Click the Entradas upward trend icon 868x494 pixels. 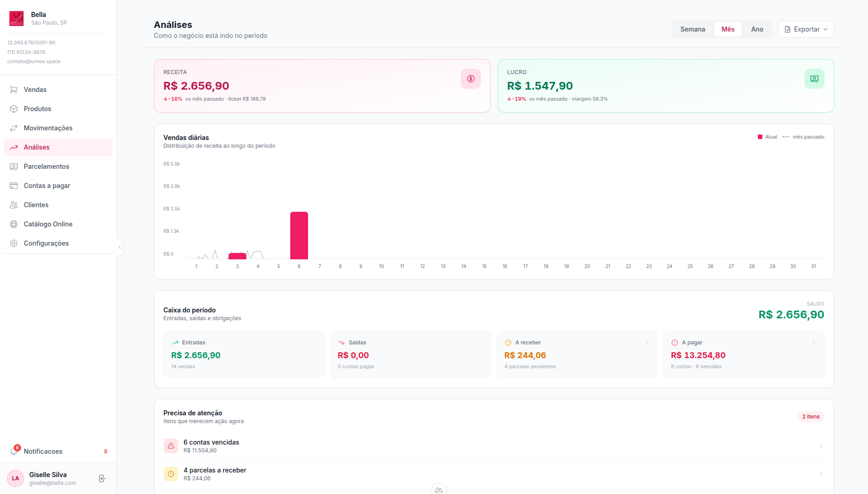pos(175,343)
